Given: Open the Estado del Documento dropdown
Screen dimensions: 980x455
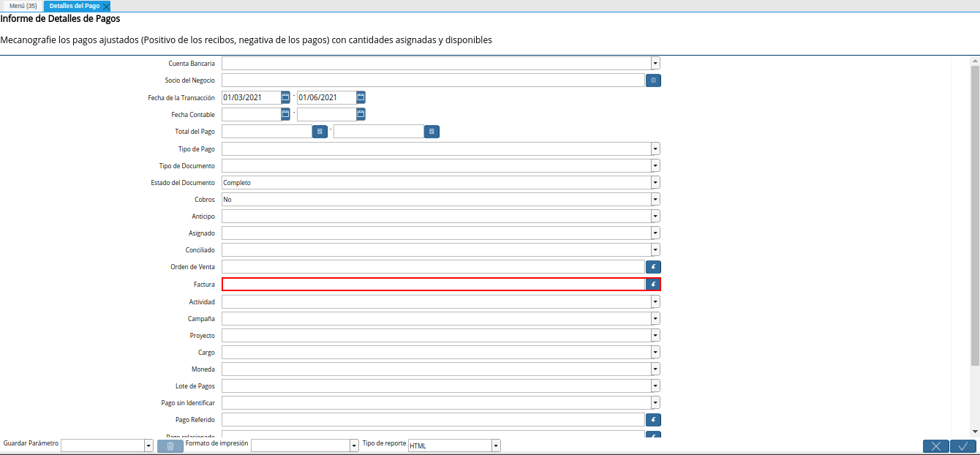Looking at the screenshot, I should point(655,182).
